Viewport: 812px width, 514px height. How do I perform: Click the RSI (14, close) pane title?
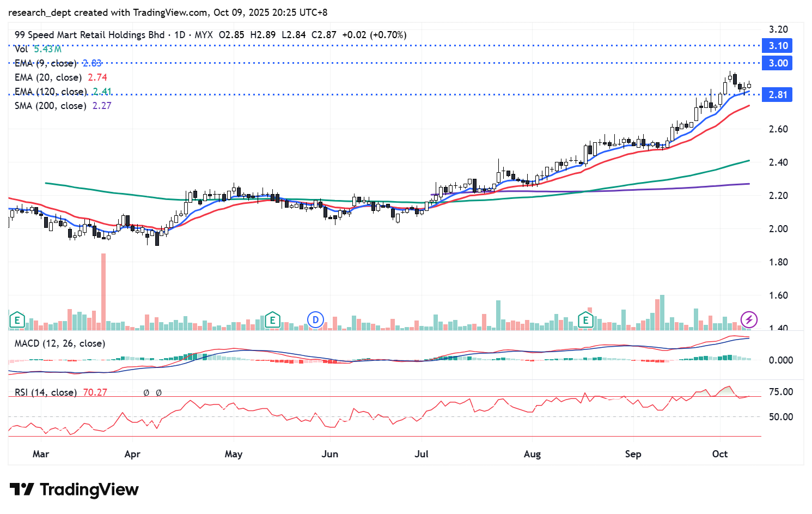point(45,392)
